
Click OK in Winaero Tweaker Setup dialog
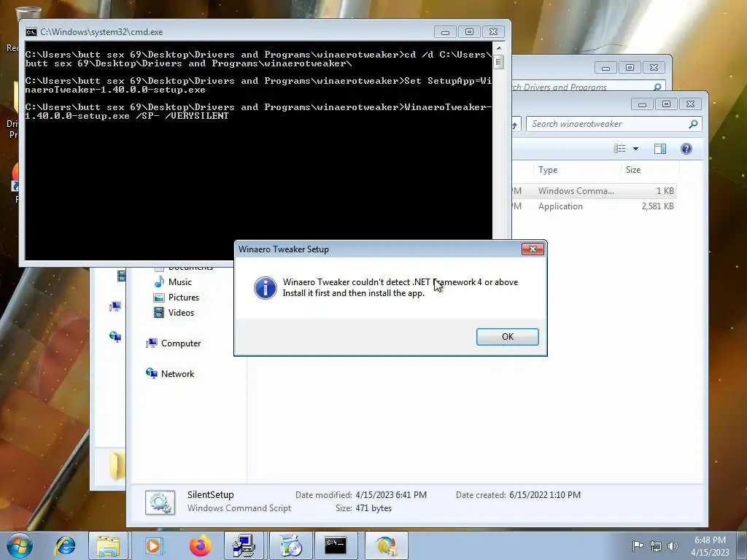[508, 337]
